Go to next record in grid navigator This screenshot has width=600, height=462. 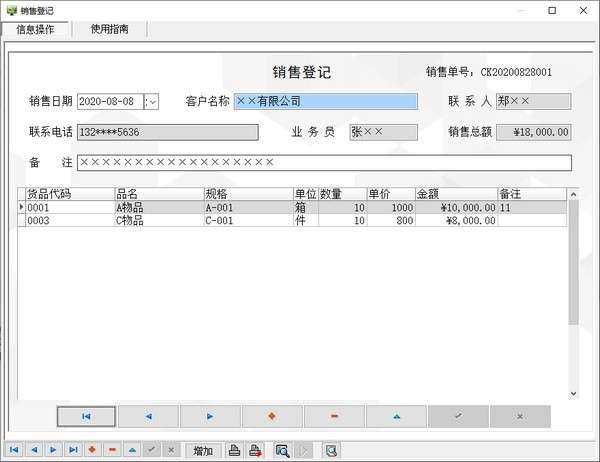(210, 416)
